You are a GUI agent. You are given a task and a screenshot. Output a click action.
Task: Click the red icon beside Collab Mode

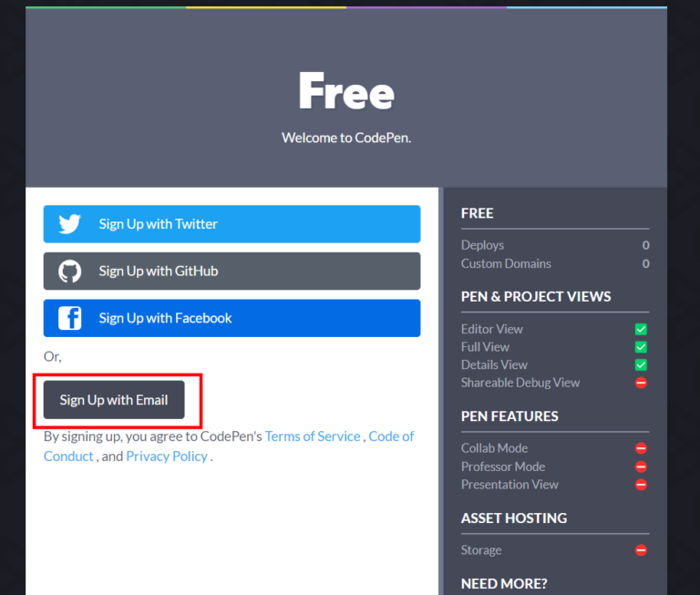point(641,448)
